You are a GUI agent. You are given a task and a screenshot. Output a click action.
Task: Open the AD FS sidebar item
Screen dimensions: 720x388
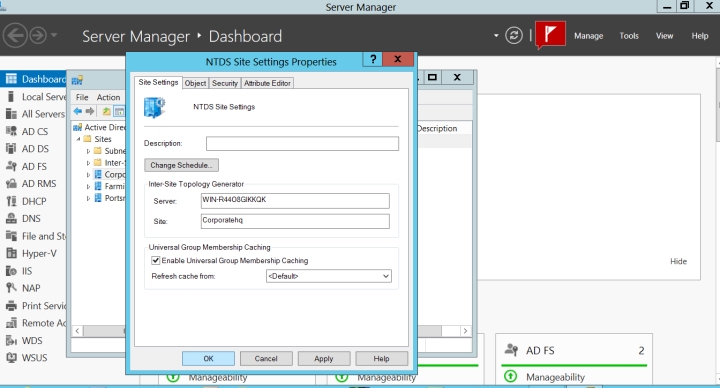coord(34,166)
